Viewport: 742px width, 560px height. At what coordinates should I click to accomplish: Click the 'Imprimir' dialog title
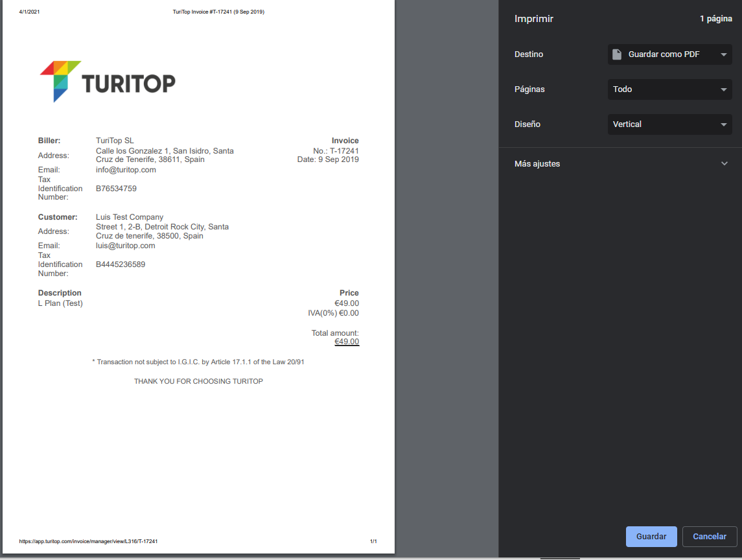point(534,18)
